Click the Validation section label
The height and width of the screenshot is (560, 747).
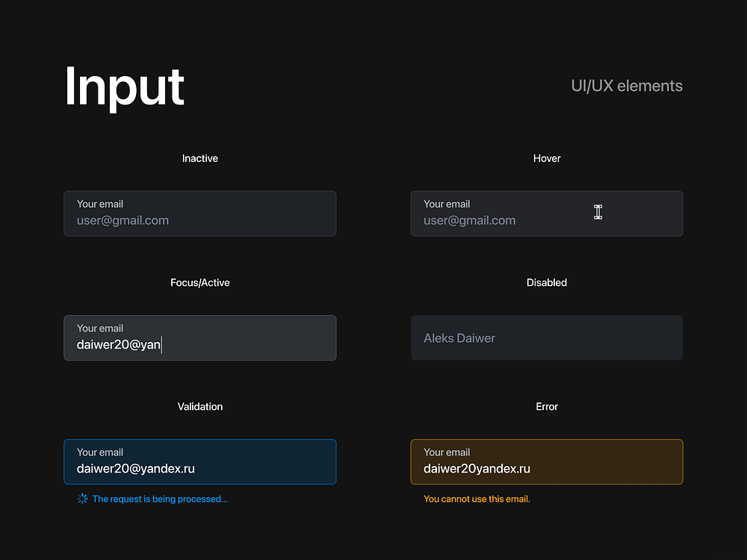200,406
